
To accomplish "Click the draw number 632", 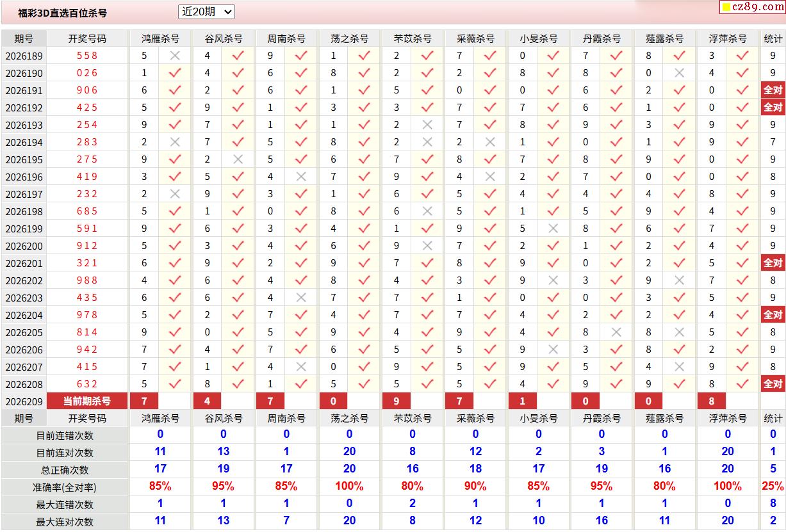I will [87, 384].
